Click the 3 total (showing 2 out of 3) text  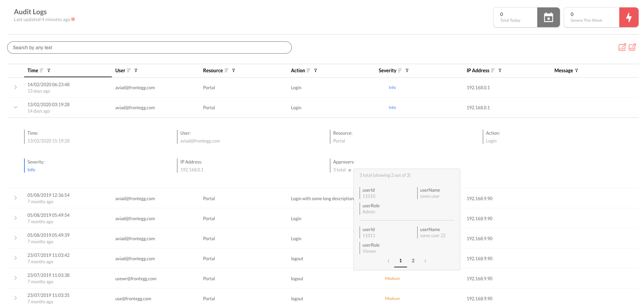tap(385, 175)
